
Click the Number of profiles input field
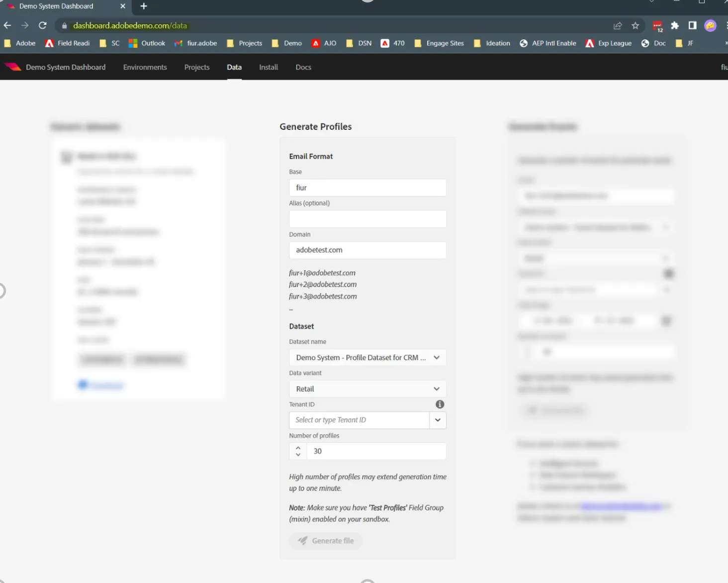(x=376, y=451)
